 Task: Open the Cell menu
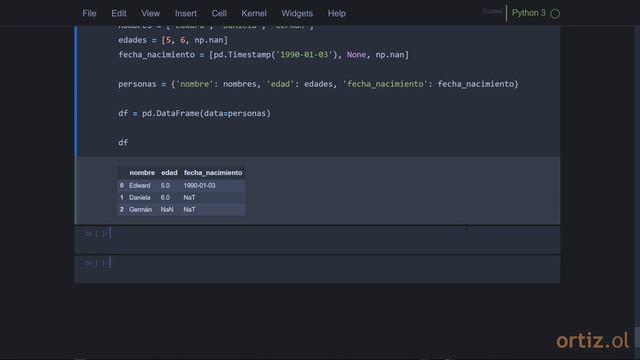pos(219,13)
